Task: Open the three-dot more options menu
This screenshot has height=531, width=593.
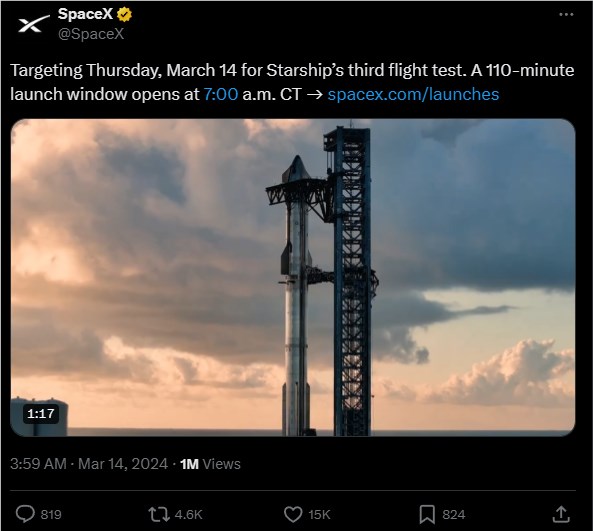Action: tap(566, 14)
